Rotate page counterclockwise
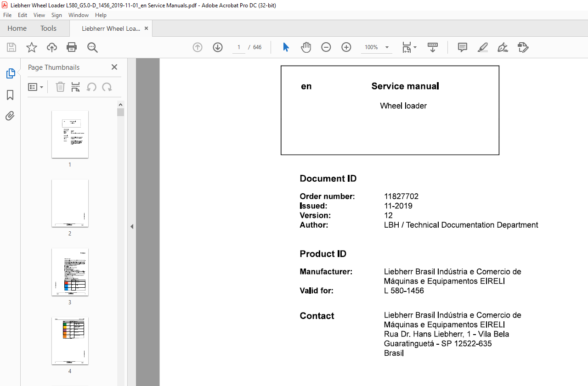 tap(91, 87)
